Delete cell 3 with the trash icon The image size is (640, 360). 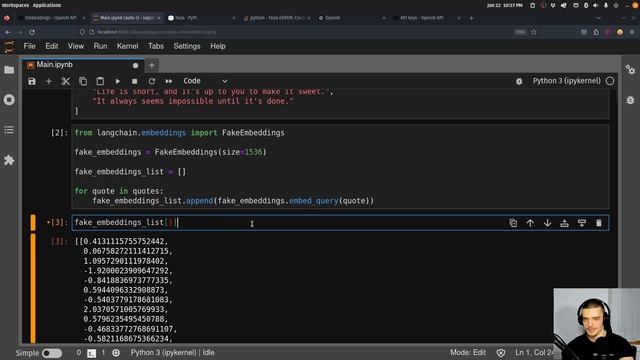point(599,223)
